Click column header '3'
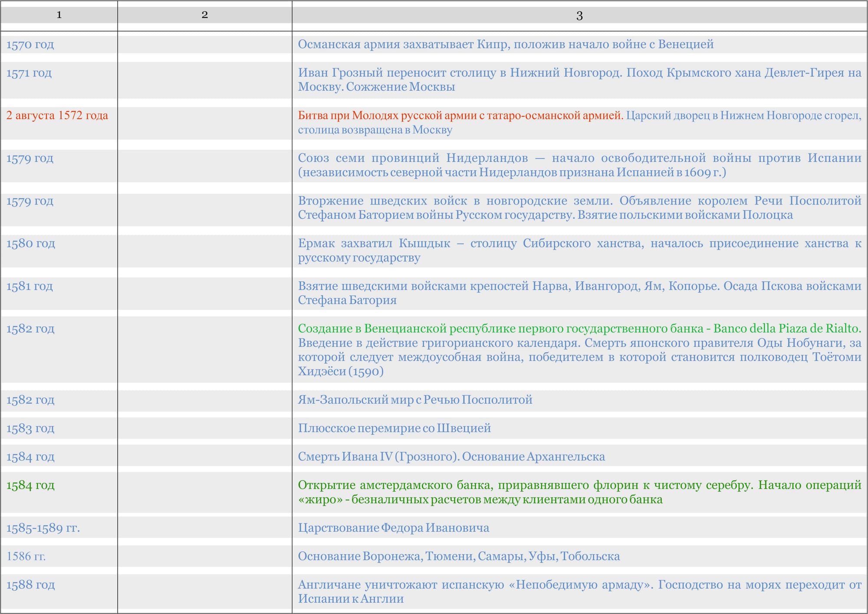Viewport: 868px width, 614px height. point(579,16)
